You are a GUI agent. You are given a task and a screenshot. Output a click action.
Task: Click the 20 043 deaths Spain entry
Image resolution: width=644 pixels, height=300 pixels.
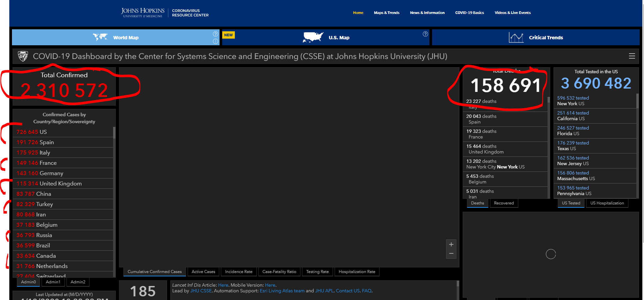(x=505, y=119)
